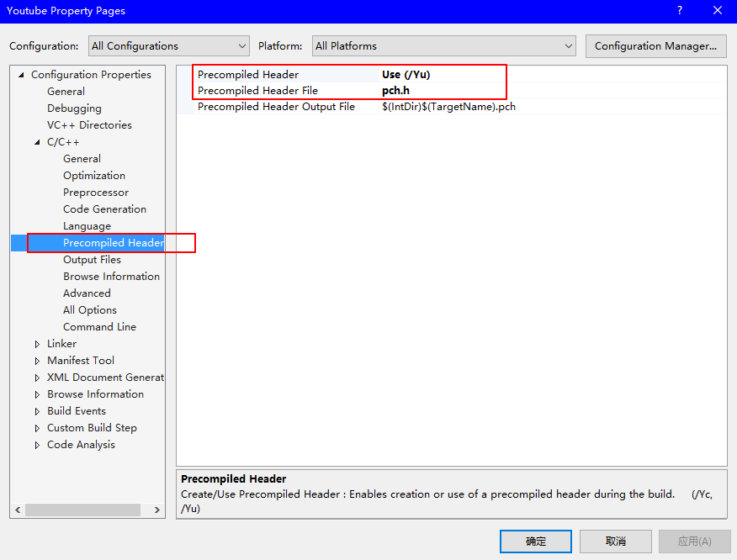The image size is (737, 560).
Task: Select General under C/C++
Action: point(82,159)
